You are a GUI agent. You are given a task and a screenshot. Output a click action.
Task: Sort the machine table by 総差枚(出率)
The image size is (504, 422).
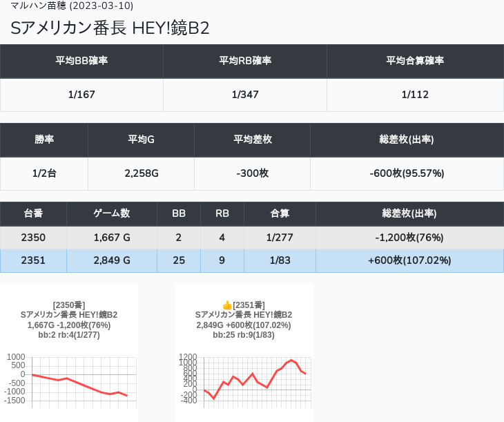click(409, 213)
